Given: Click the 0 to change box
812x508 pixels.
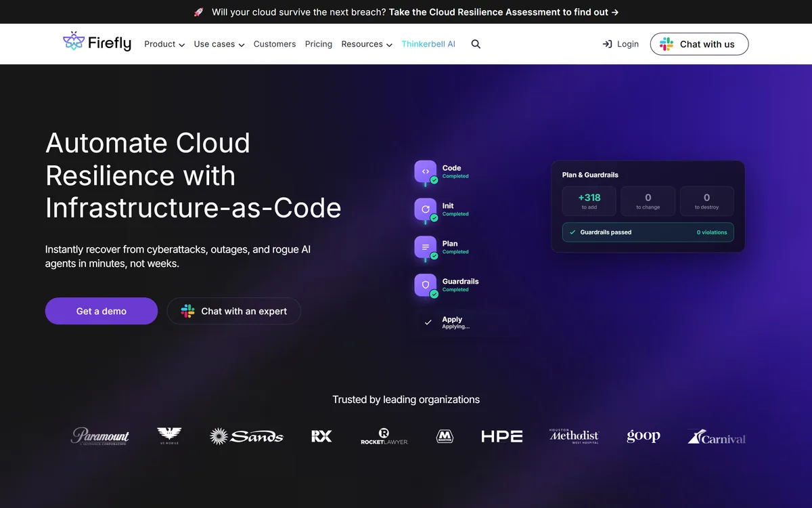Looking at the screenshot, I should [648, 201].
